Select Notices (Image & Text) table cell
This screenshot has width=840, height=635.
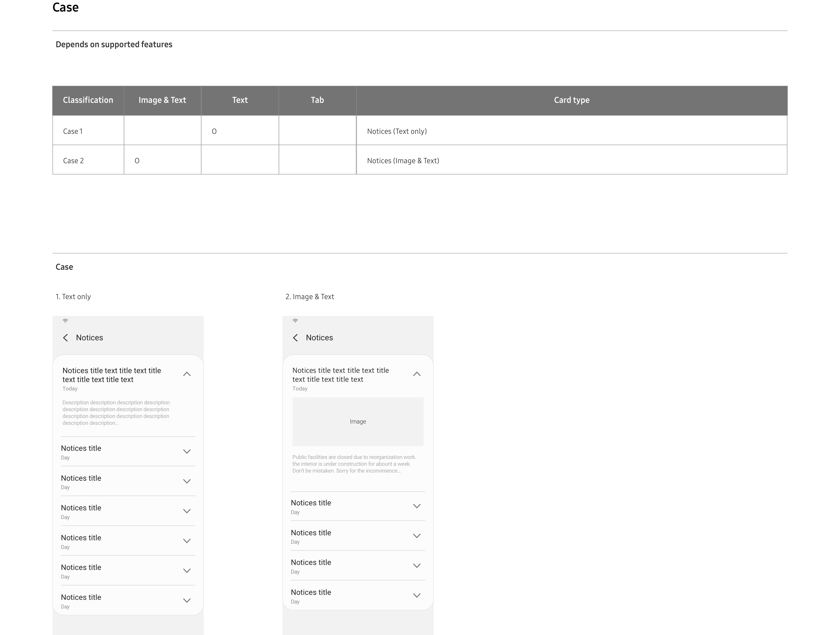[x=403, y=161]
